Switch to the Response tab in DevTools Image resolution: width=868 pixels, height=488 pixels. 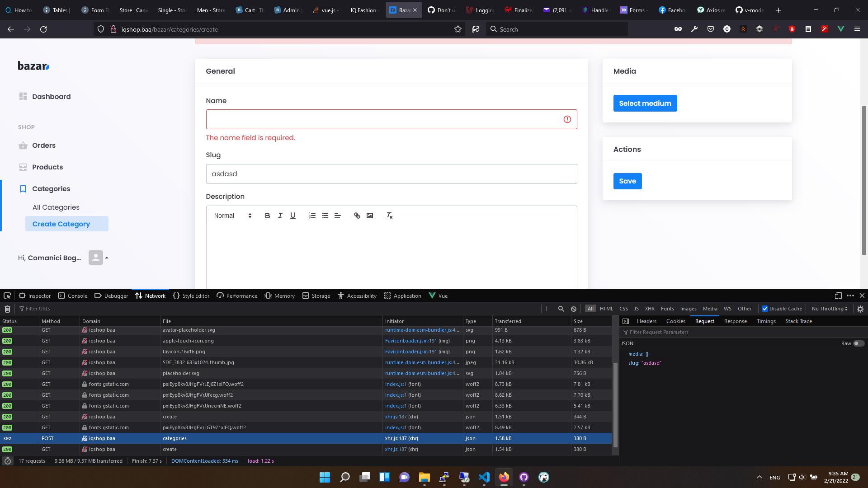pyautogui.click(x=735, y=321)
